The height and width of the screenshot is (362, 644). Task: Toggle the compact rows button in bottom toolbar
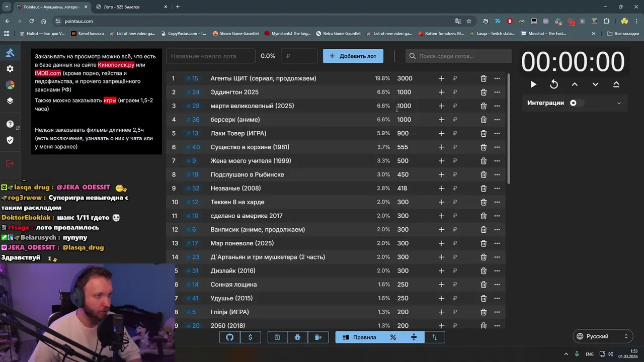tap(414, 337)
